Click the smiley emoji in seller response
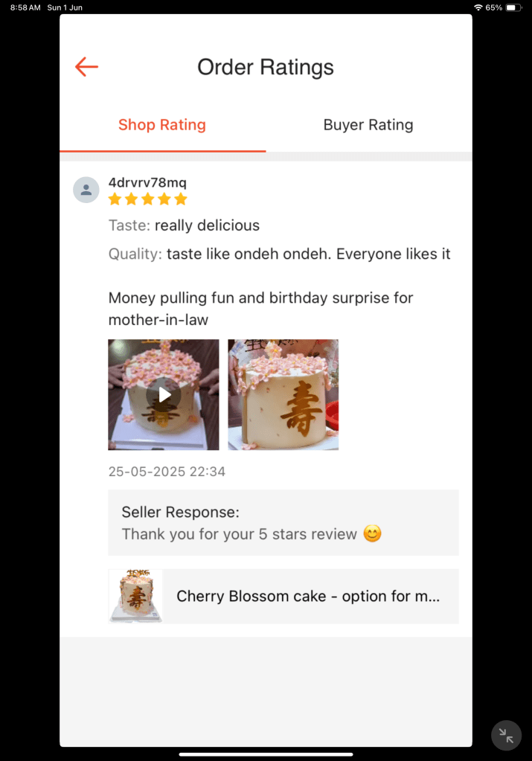Viewport: 532px width, 761px height. coord(372,533)
